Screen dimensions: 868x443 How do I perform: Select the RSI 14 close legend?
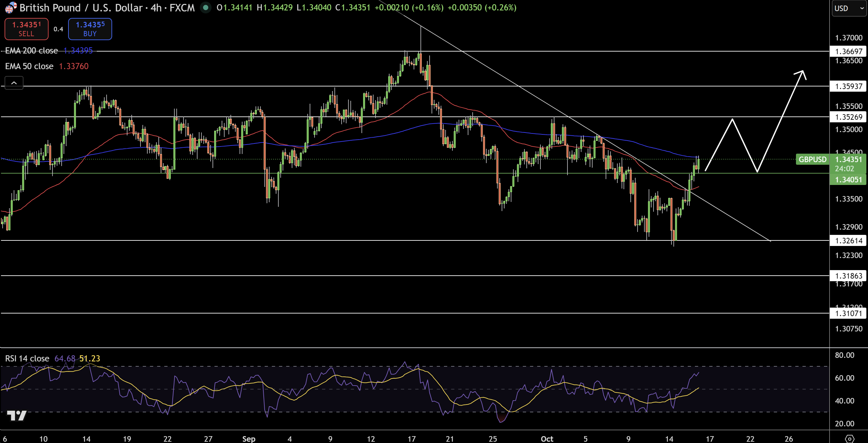pos(27,359)
